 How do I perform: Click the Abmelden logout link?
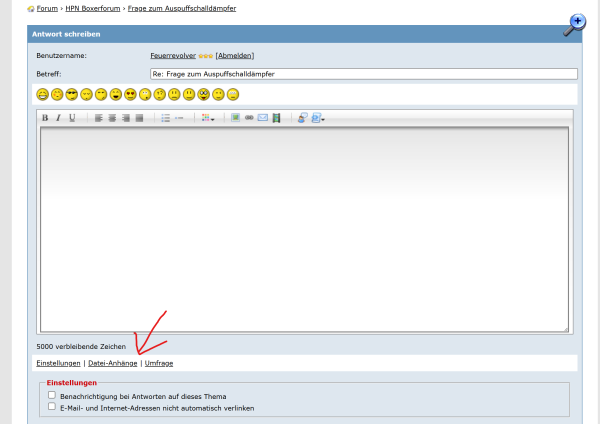(x=235, y=55)
